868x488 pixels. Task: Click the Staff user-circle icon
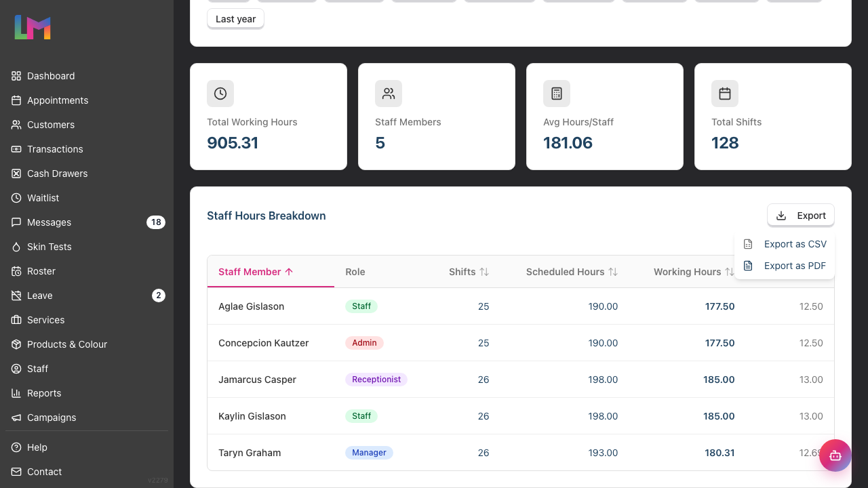tap(16, 369)
